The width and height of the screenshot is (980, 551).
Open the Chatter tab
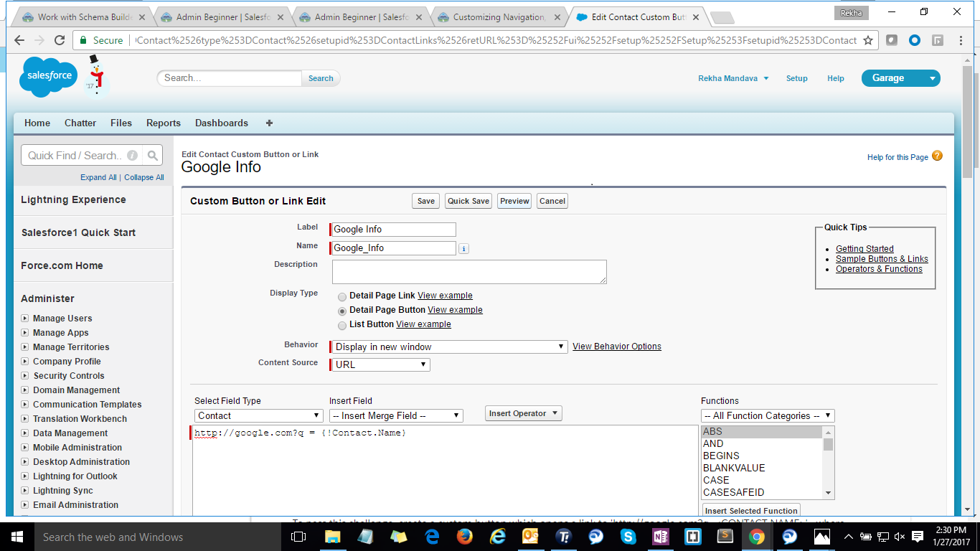coord(80,123)
